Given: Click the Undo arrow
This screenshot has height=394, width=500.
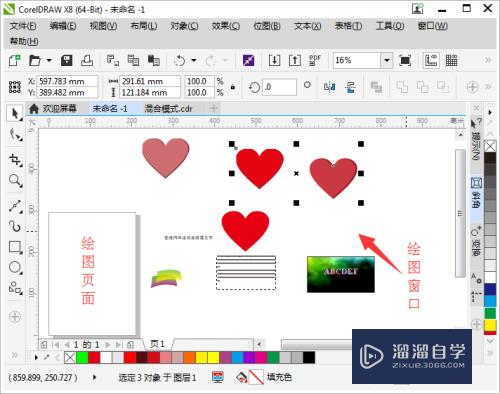Looking at the screenshot, I should pos(179,61).
